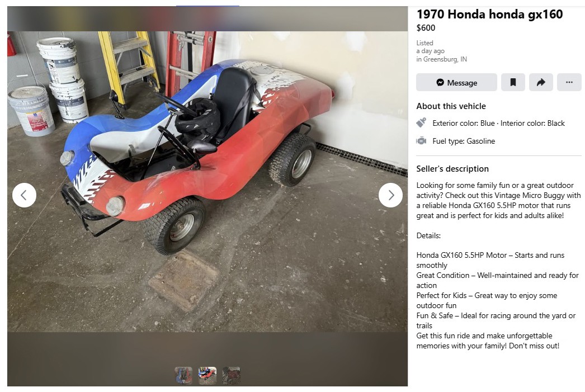Show the next photo with right chevron
This screenshot has width=585, height=392.
(x=390, y=195)
